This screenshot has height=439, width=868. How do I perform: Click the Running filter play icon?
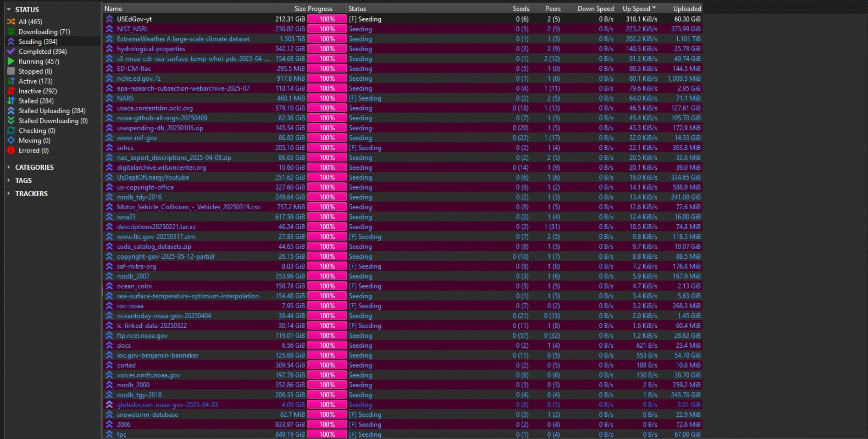11,61
